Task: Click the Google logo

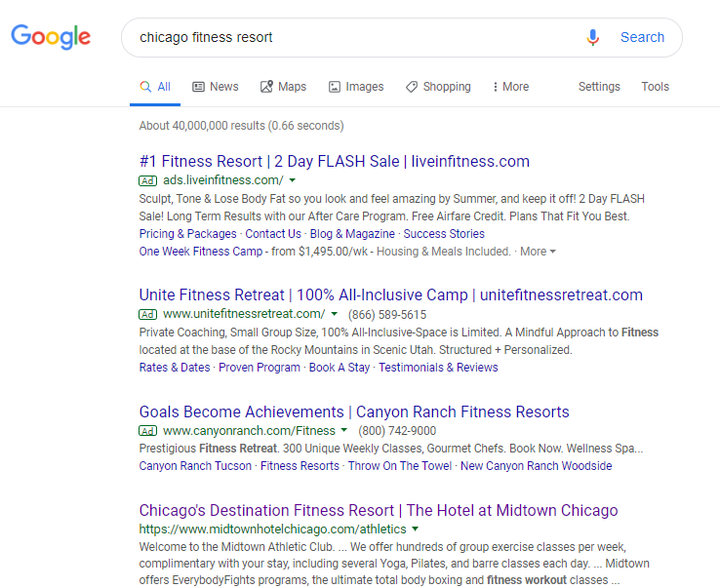Action: point(51,37)
